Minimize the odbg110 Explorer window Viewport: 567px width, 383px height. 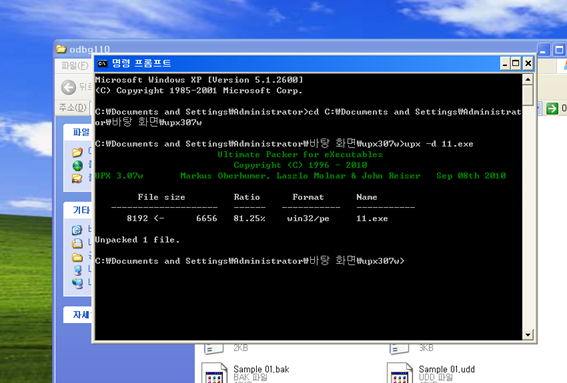pyautogui.click(x=543, y=50)
